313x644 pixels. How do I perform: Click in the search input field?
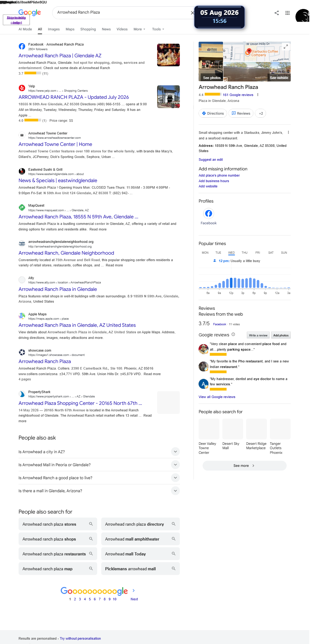[122, 12]
